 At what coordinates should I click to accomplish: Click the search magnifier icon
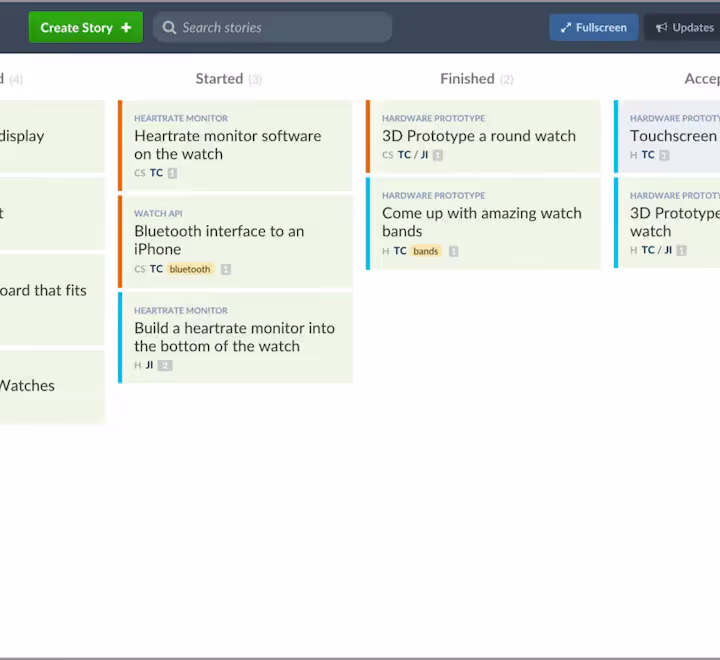point(169,28)
